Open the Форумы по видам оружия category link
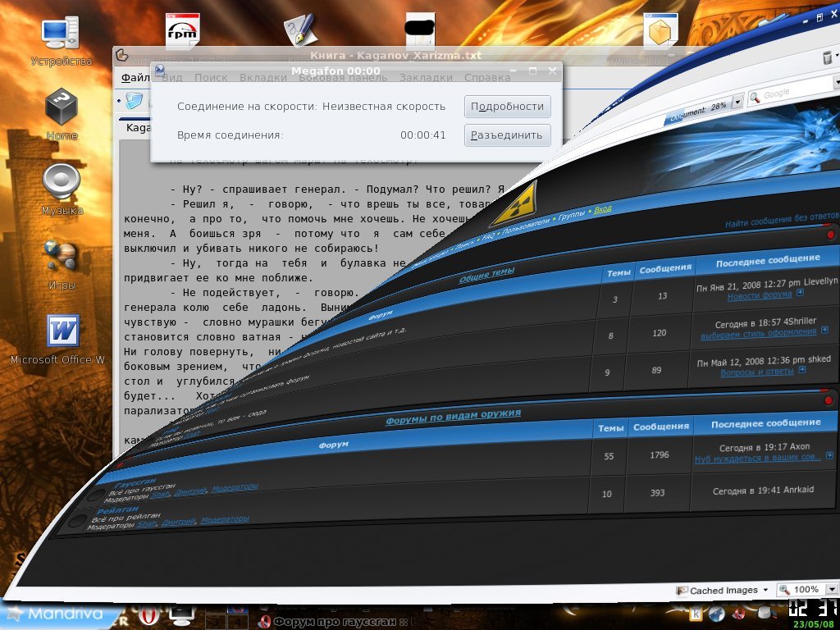840x630 pixels. pos(453,416)
